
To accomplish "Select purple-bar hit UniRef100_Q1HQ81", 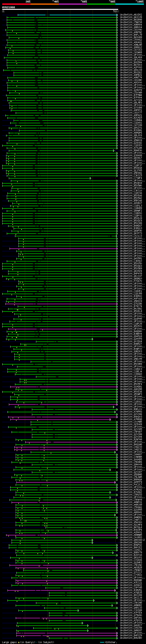I will [131, 387].
